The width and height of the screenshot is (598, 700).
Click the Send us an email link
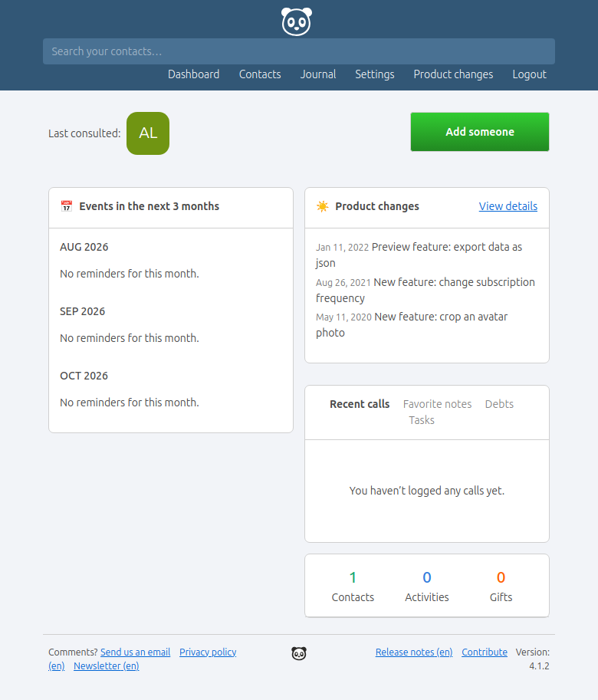click(x=135, y=652)
